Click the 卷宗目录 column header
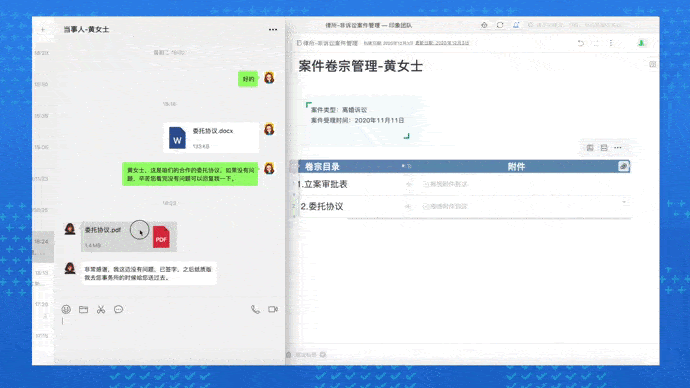Viewport: 690px width, 388px height. (x=322, y=167)
